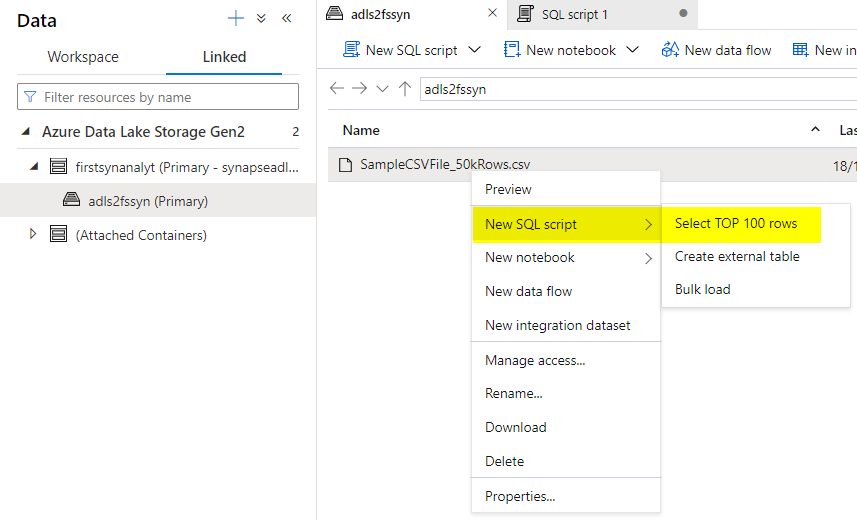Go forward with the right arrow icon

[x=359, y=88]
